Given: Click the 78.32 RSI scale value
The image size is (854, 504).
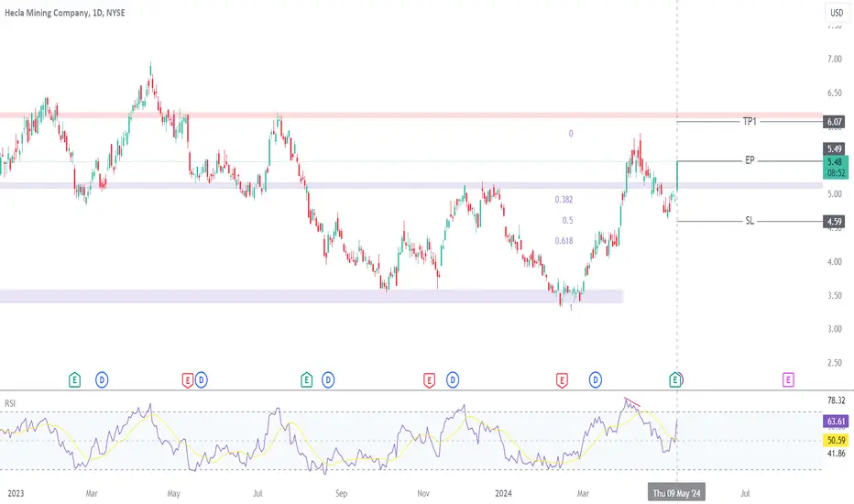Looking at the screenshot, I should pos(836,400).
